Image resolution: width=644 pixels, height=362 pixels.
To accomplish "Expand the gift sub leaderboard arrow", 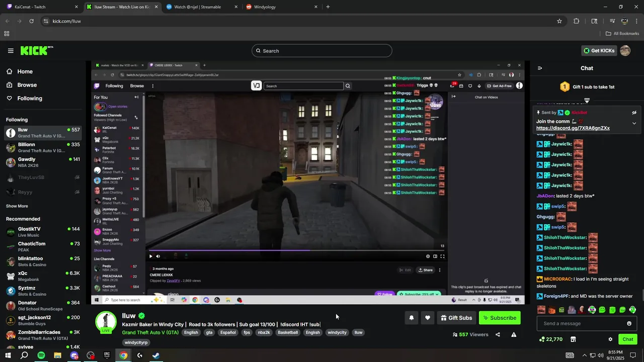I will [x=587, y=101].
